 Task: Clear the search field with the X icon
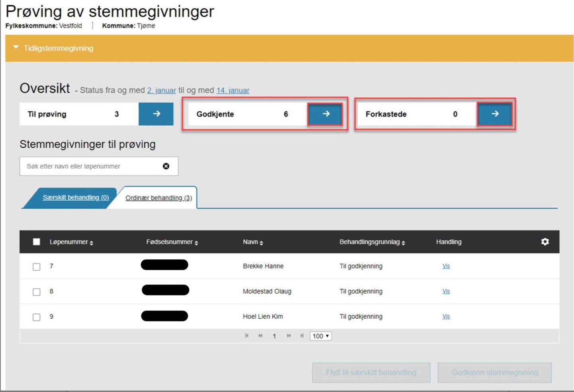coord(166,166)
